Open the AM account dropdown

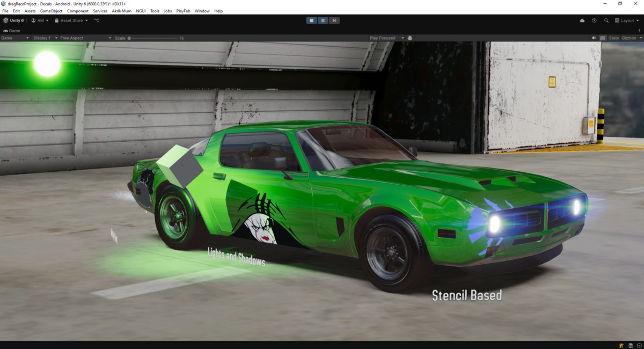(40, 20)
